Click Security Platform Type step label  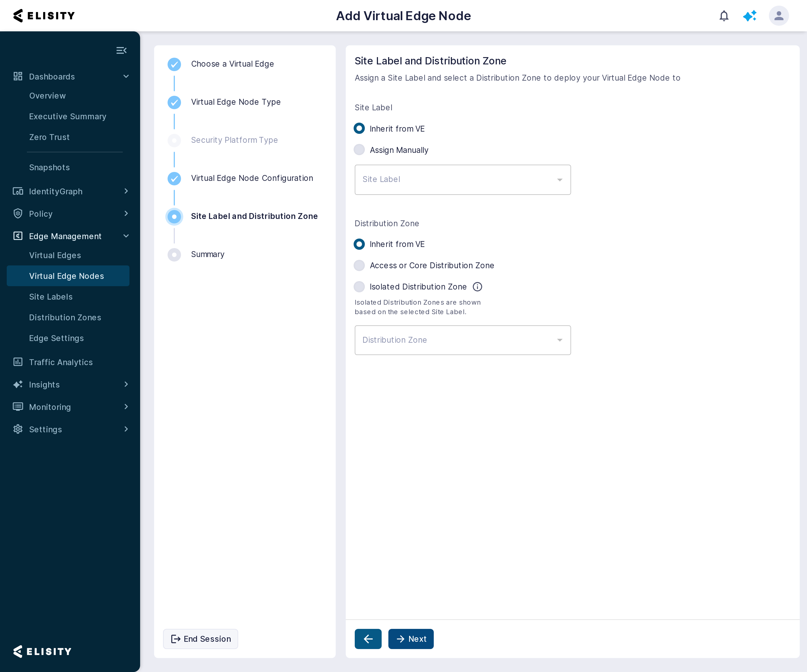(234, 140)
